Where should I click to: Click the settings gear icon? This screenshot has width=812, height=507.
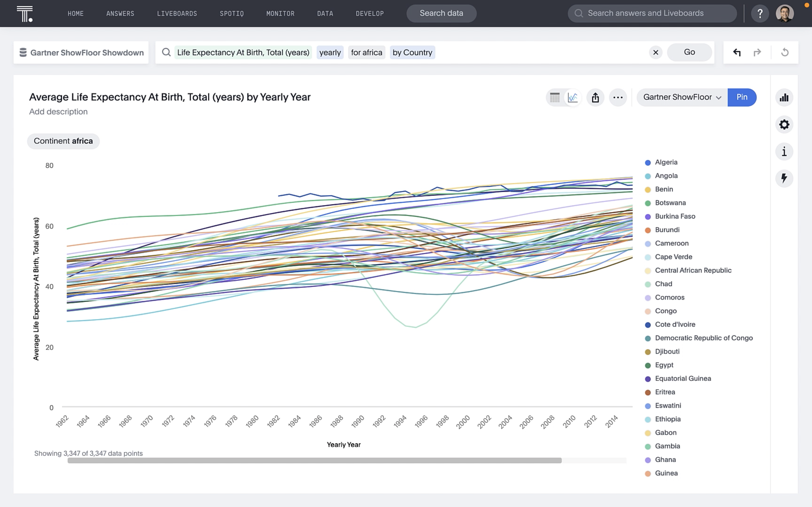(784, 124)
